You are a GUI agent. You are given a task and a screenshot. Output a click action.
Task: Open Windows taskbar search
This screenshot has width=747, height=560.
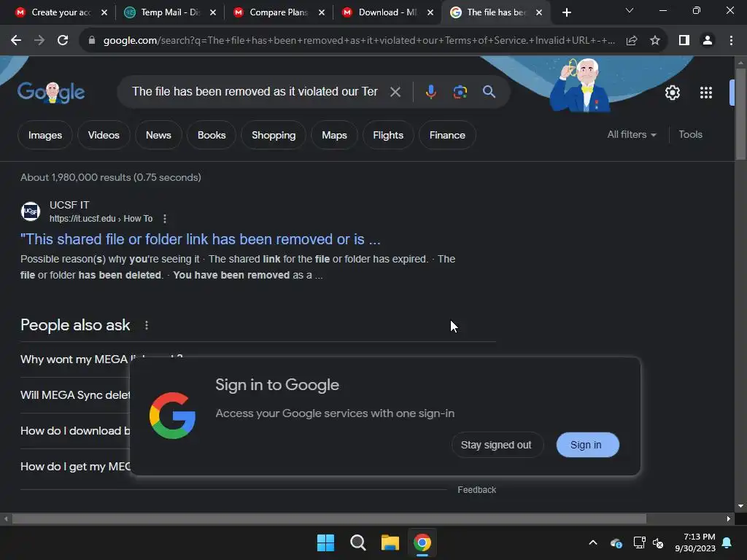click(357, 542)
